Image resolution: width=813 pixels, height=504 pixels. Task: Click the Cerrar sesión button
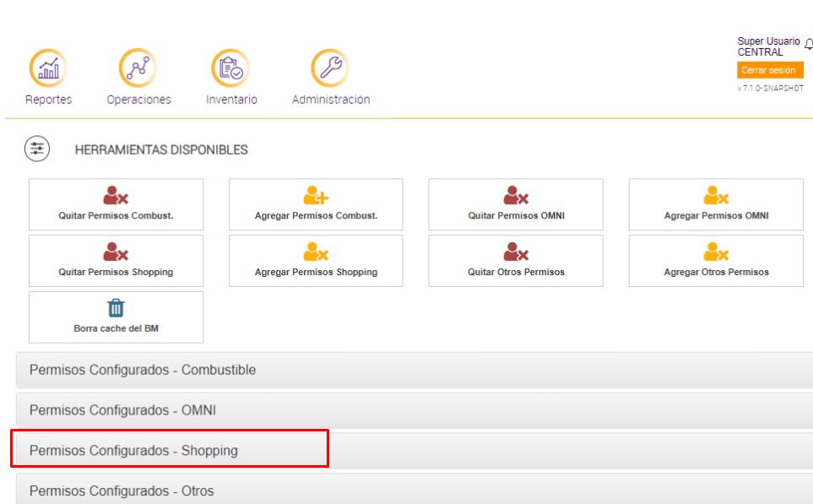coord(768,70)
